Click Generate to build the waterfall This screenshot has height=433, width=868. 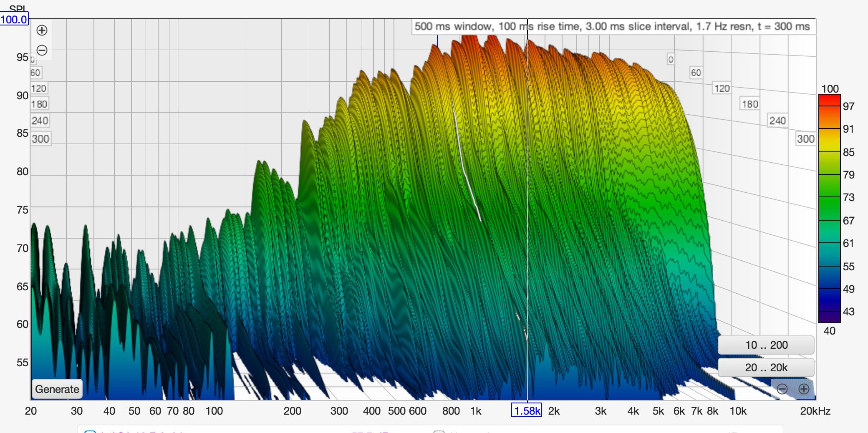[57, 389]
